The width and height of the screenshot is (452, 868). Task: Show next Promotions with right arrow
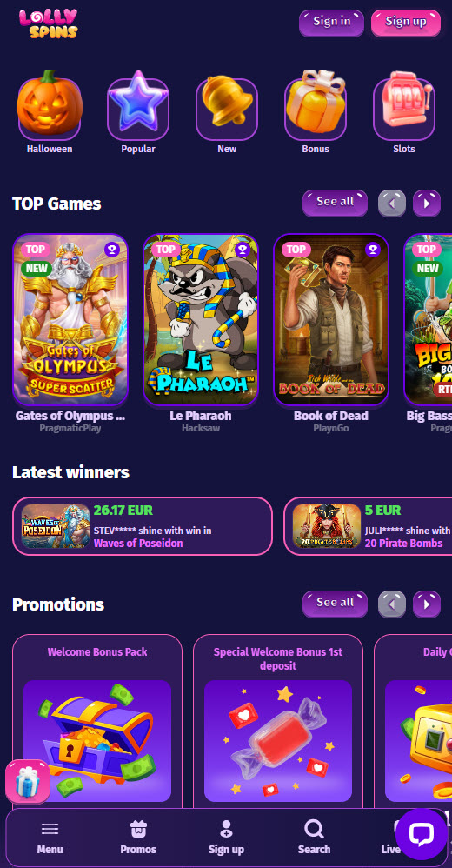click(427, 604)
